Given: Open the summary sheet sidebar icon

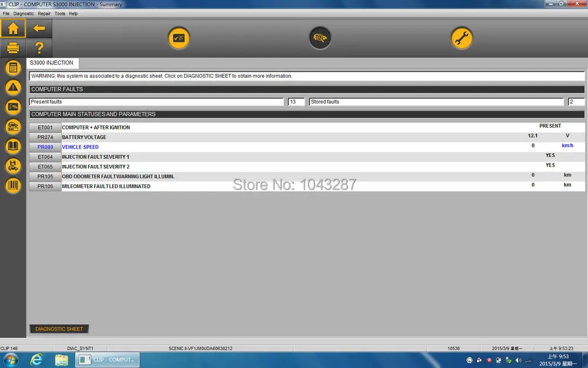Looking at the screenshot, I should [13, 68].
